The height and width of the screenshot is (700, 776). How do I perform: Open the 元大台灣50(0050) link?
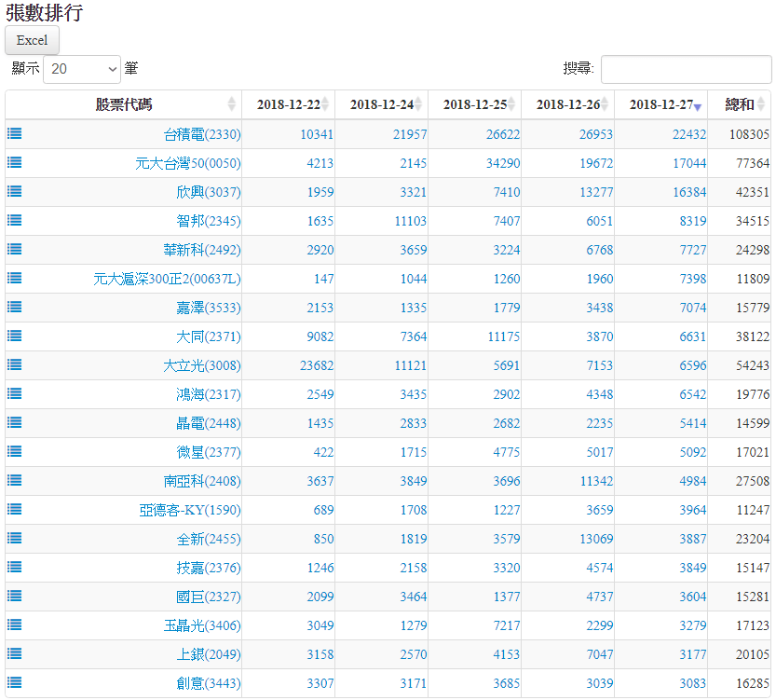click(x=187, y=163)
